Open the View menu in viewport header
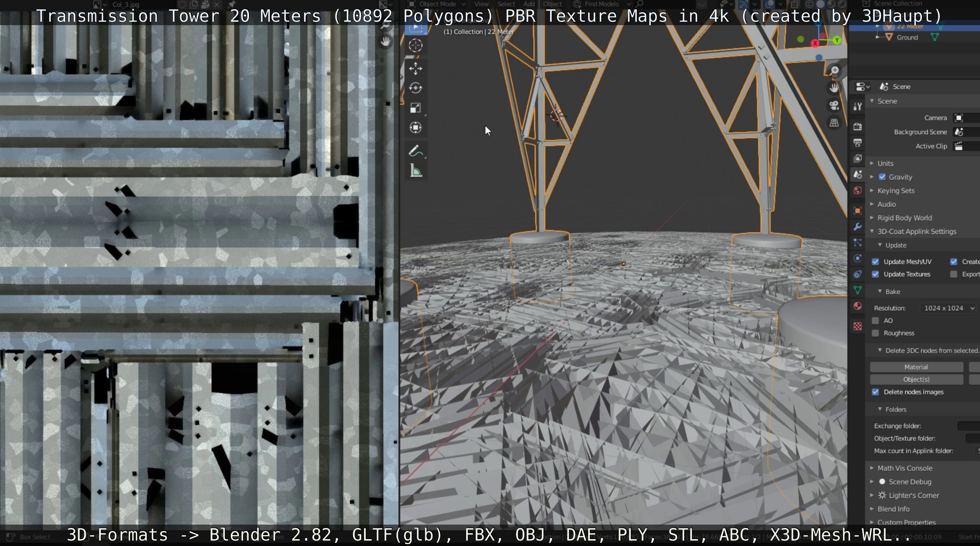 pos(481,4)
